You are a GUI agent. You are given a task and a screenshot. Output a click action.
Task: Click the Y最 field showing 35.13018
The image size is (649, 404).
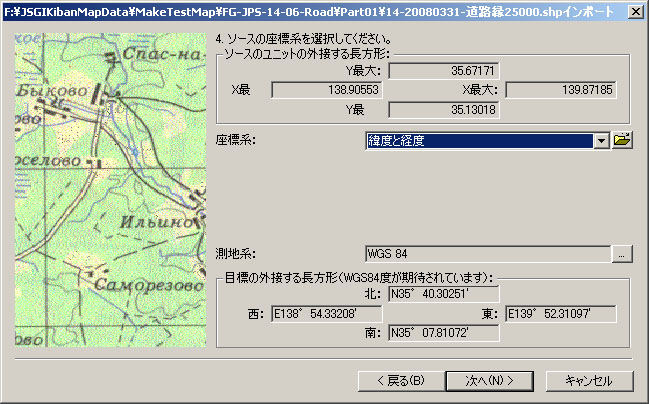(443, 110)
